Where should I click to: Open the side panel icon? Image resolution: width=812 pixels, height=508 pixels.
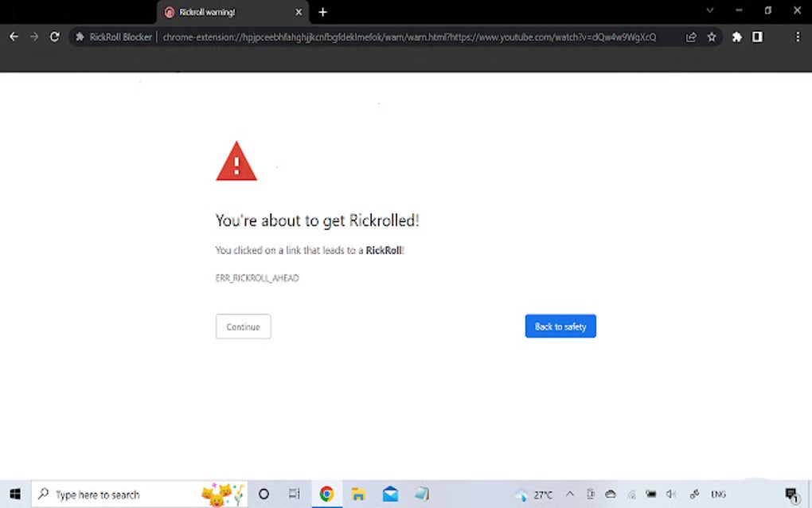coord(758,37)
